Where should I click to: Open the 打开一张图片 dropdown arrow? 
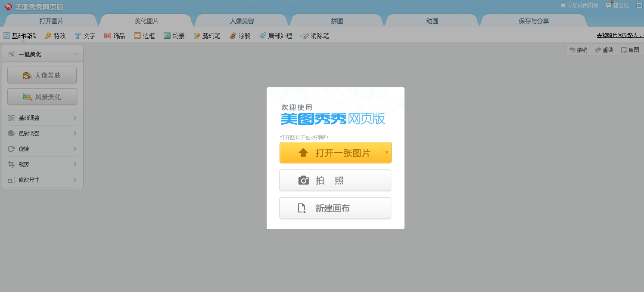[387, 153]
